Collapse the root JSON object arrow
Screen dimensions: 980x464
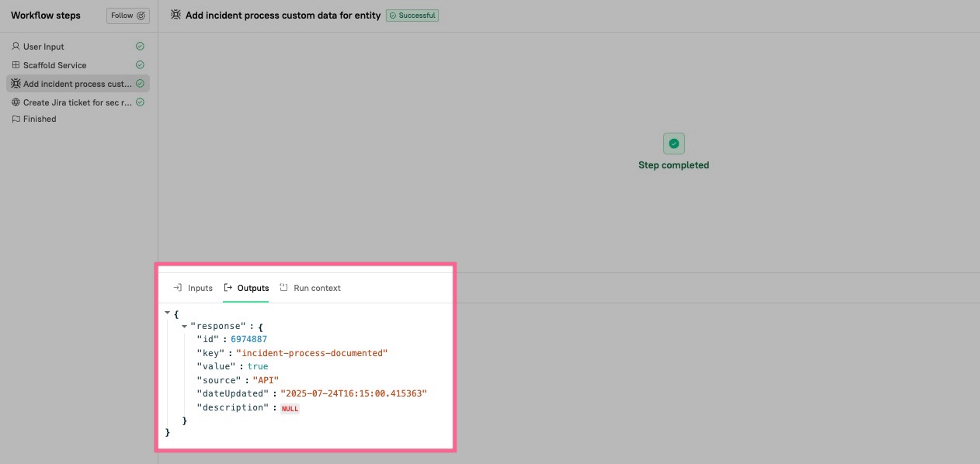click(168, 313)
